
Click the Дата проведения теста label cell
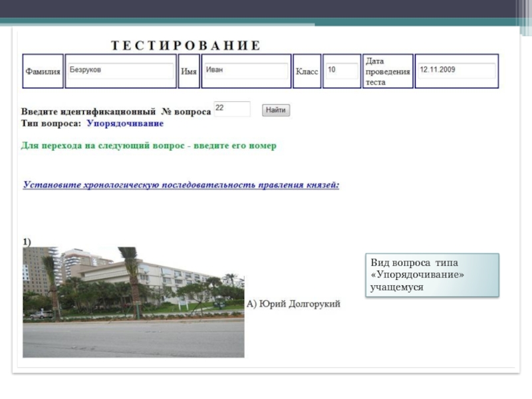(388, 71)
